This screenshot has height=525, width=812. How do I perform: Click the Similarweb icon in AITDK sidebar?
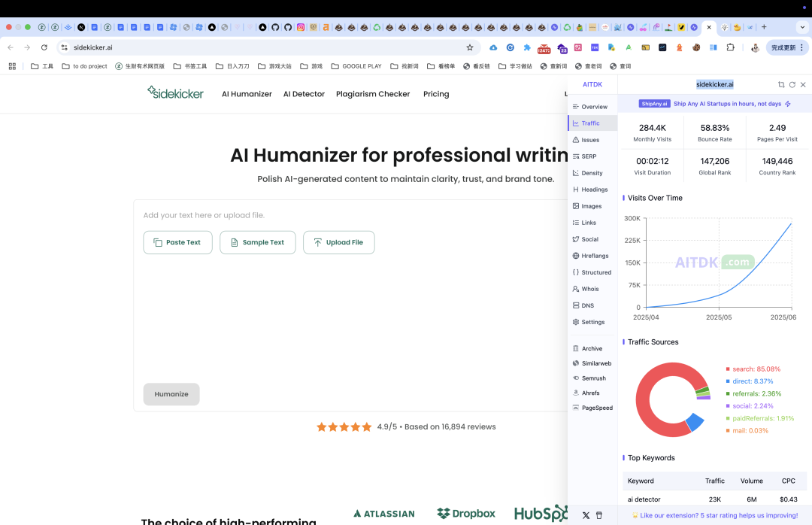tap(576, 363)
